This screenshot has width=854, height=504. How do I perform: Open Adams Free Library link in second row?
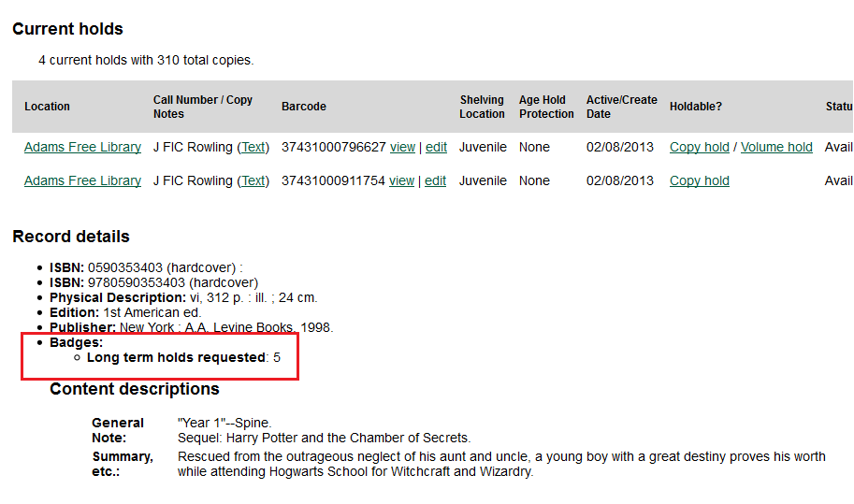(x=82, y=180)
